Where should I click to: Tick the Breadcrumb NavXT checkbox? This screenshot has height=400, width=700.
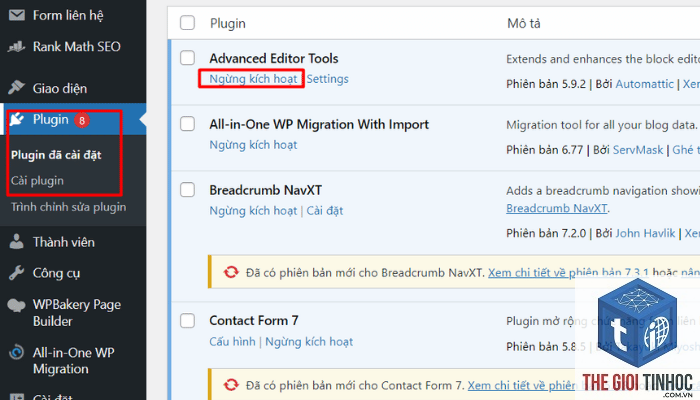click(x=188, y=190)
